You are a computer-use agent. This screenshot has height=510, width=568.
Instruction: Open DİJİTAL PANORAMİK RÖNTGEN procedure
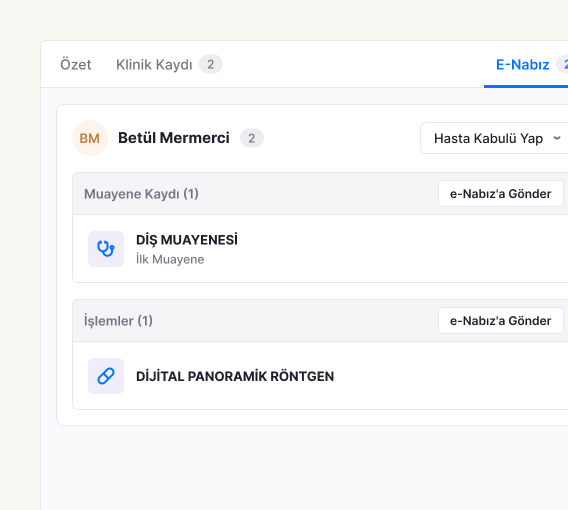point(235,376)
